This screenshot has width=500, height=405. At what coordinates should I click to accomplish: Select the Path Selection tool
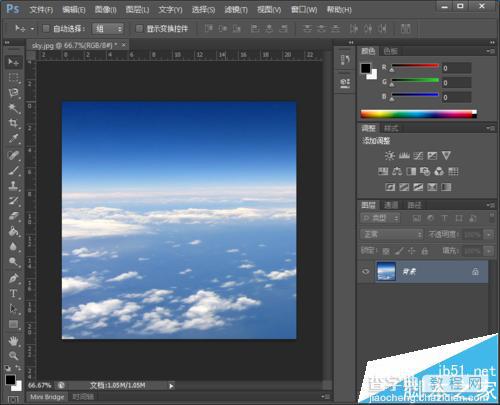click(14, 309)
